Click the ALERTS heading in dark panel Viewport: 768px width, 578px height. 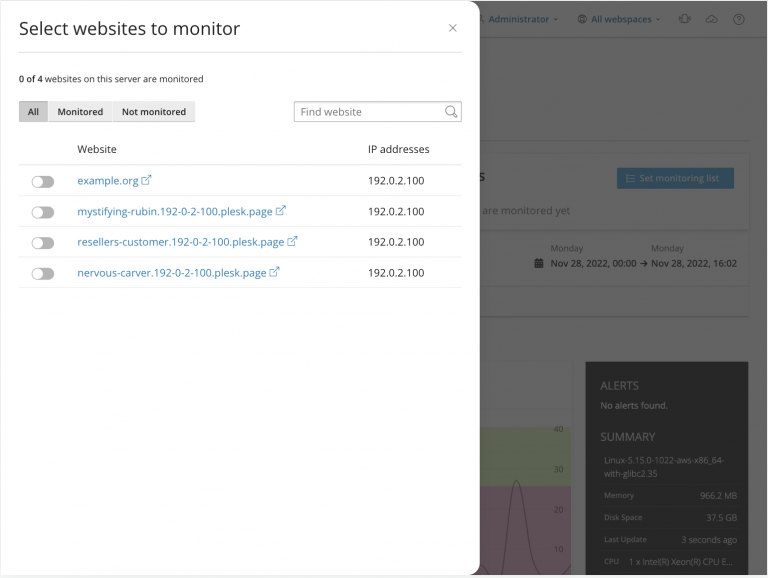[x=620, y=386]
